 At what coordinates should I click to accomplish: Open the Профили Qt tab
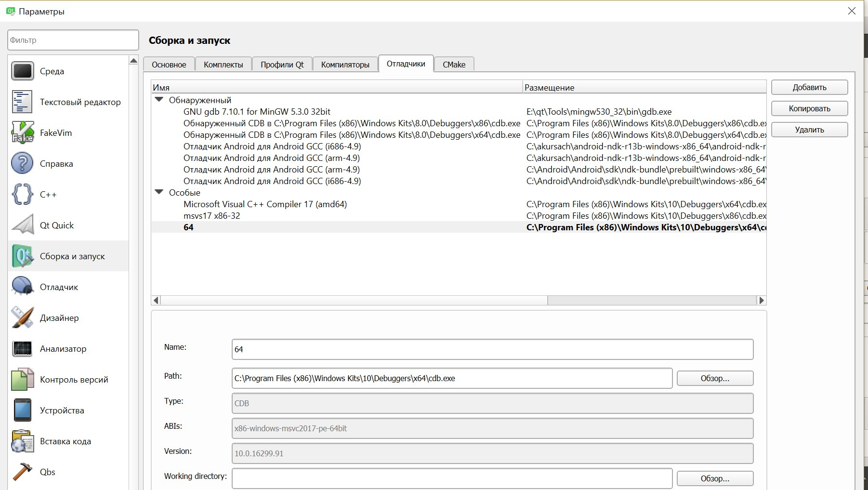tap(282, 65)
